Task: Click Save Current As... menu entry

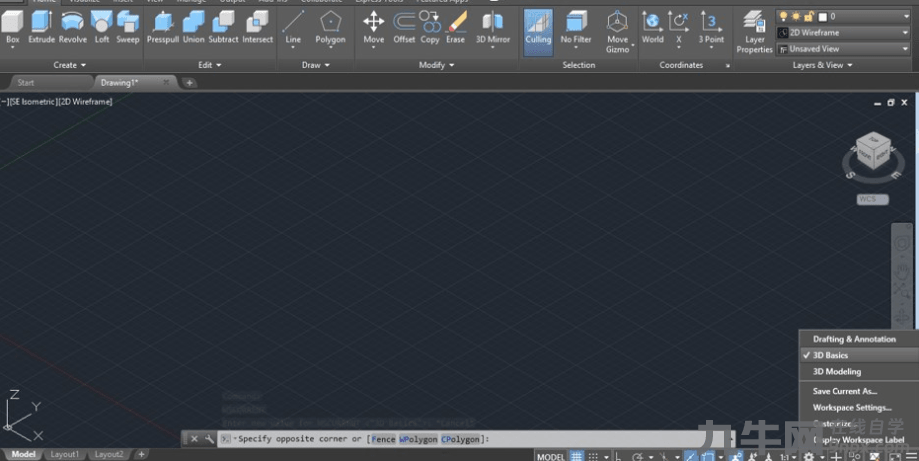Action: pyautogui.click(x=859, y=391)
